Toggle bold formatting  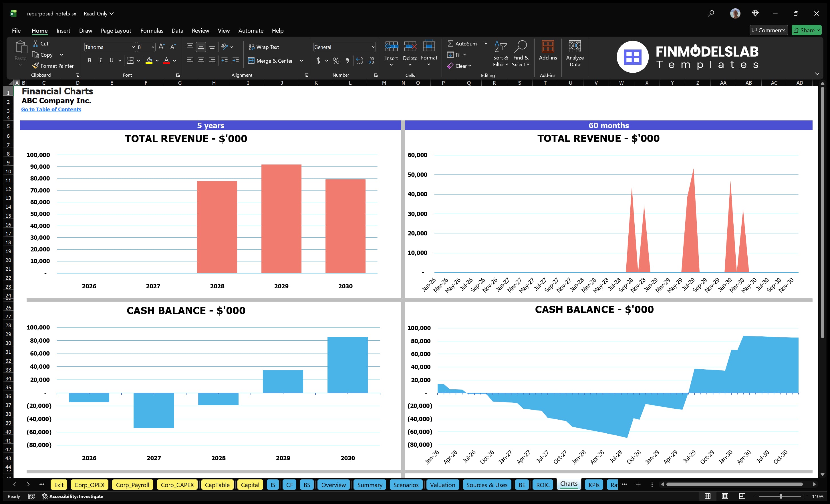tap(89, 61)
